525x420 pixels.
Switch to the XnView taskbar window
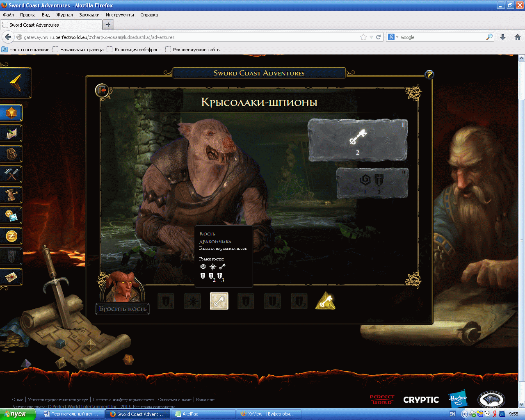click(x=269, y=414)
